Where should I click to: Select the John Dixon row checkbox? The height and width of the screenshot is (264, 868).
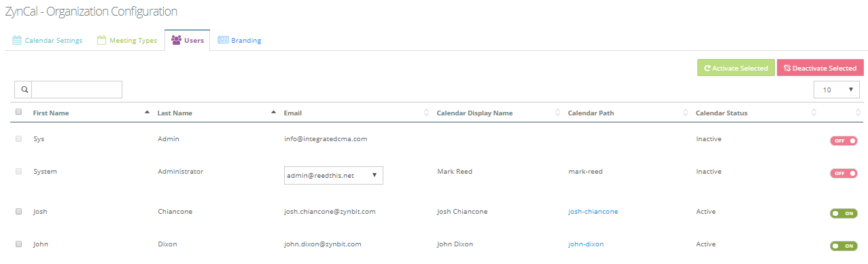tap(18, 244)
